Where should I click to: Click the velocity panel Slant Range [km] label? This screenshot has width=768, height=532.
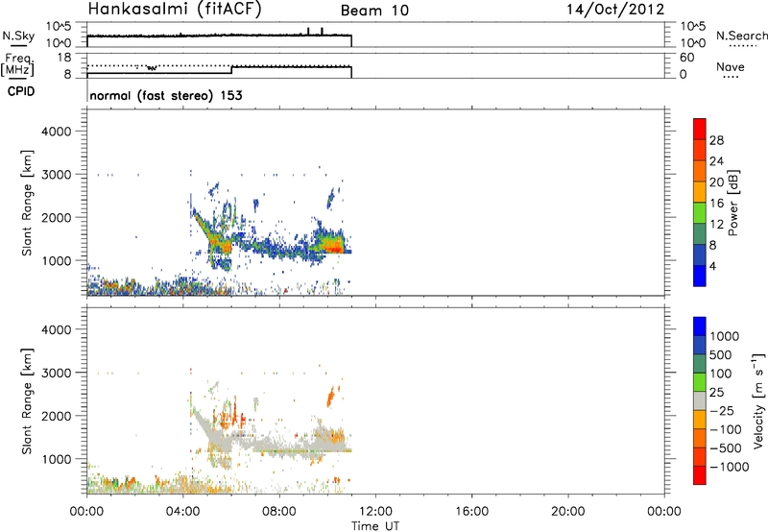pos(27,400)
